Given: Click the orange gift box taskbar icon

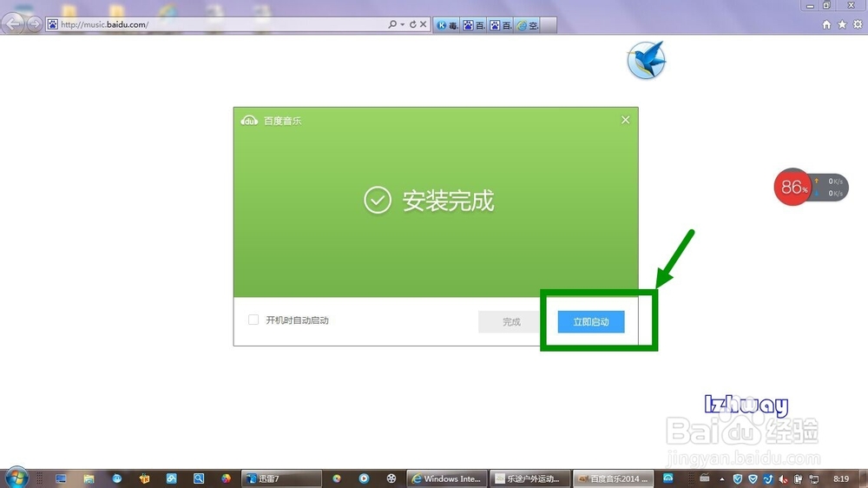Looking at the screenshot, I should (144, 478).
